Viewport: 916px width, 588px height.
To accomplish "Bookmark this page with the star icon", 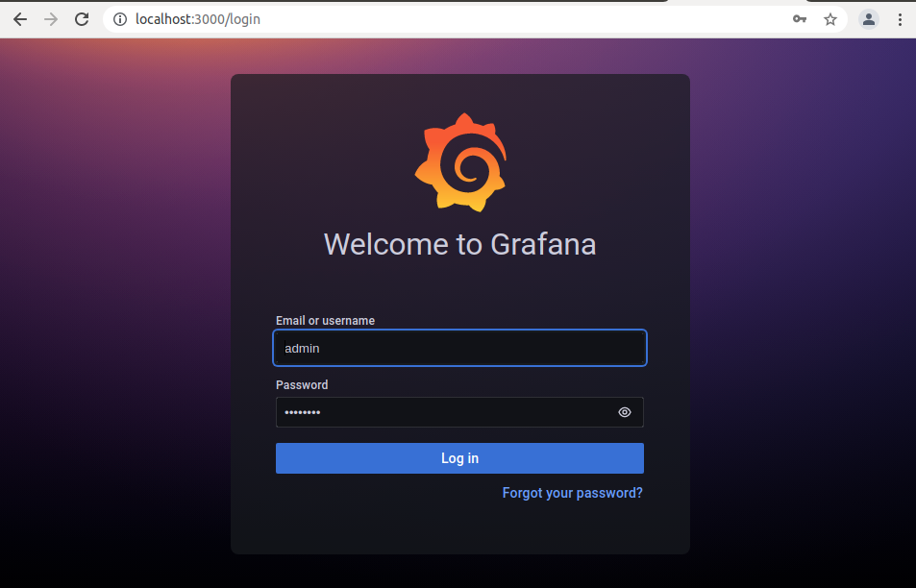I will (830, 19).
